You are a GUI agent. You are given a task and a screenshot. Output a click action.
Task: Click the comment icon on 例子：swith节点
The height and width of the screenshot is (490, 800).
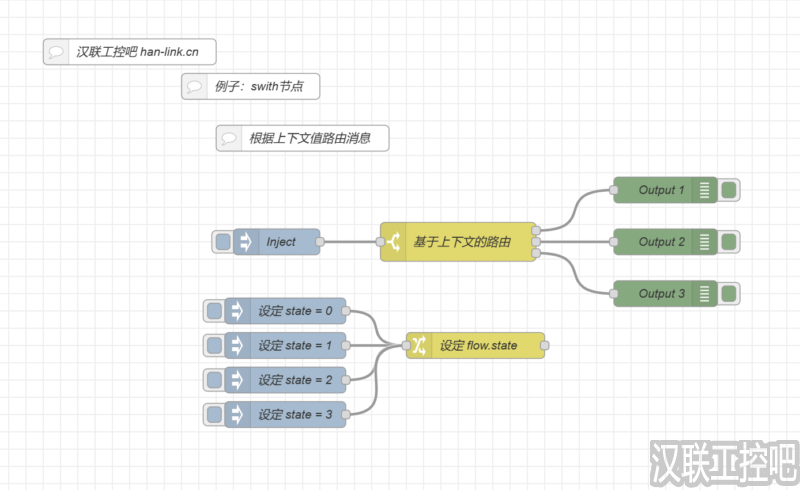pyautogui.click(x=195, y=87)
